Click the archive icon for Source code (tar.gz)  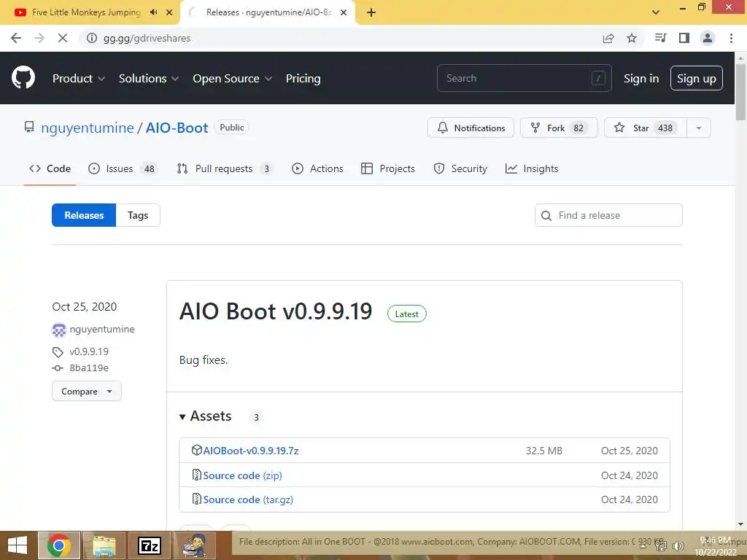[196, 499]
